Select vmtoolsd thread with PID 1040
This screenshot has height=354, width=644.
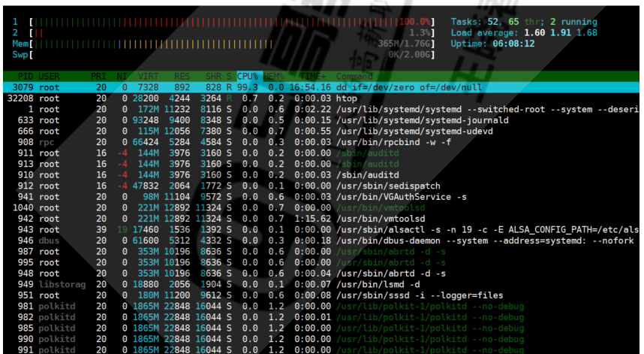click(x=321, y=207)
